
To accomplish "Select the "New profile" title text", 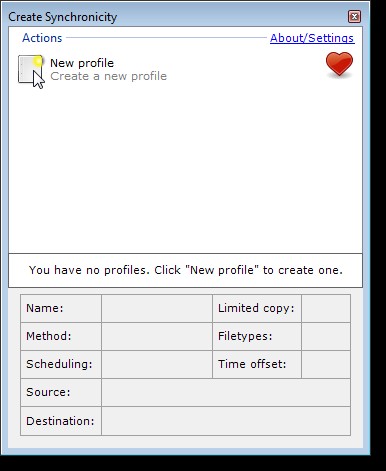I will tap(82, 63).
